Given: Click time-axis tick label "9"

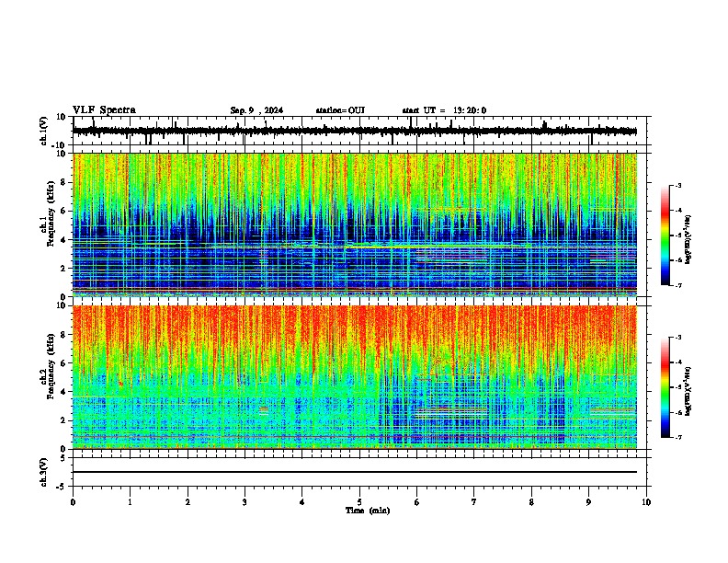Looking at the screenshot, I should click(x=588, y=502).
